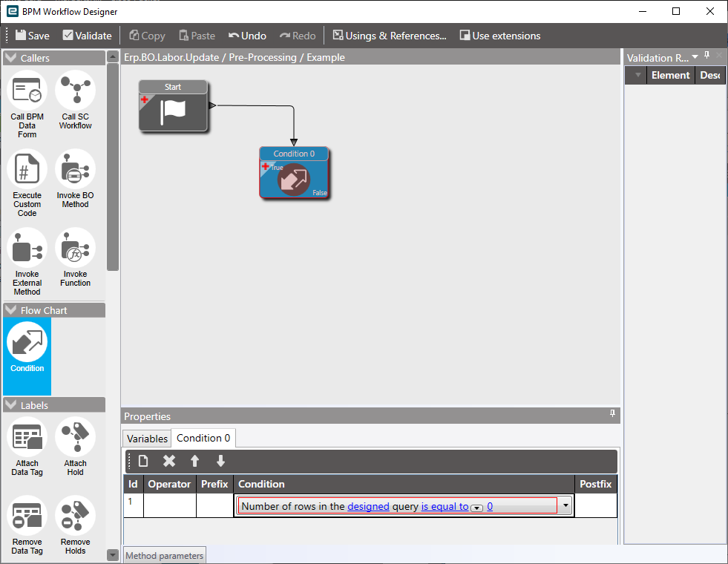Screen dimensions: 728x564
Task: Click the 0 value link
Action: [x=490, y=506]
